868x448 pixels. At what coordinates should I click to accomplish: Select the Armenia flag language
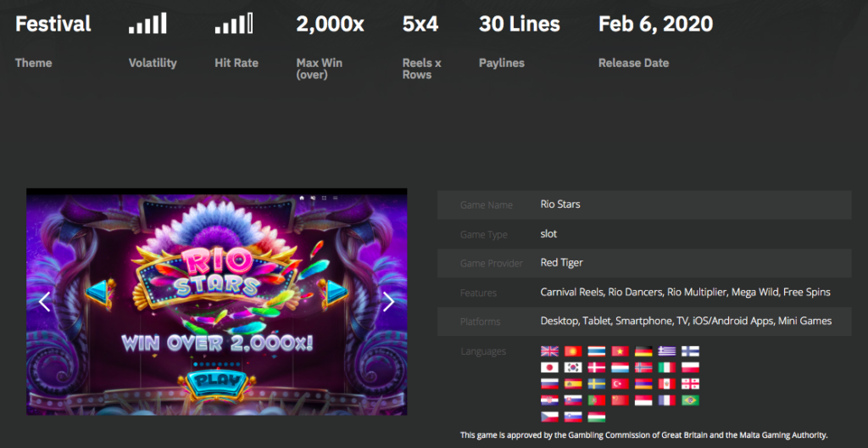coord(643,384)
